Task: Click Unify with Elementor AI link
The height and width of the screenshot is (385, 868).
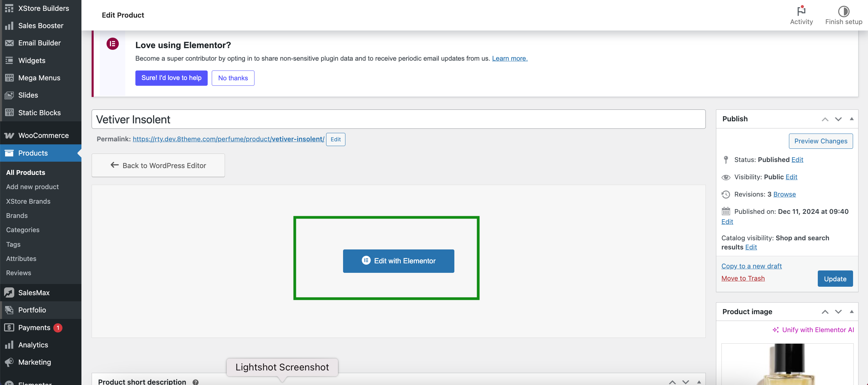Action: click(x=818, y=330)
